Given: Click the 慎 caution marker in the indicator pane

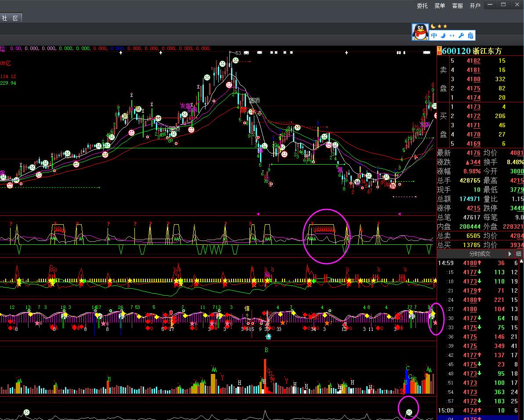Looking at the screenshot, I should click(x=247, y=308).
